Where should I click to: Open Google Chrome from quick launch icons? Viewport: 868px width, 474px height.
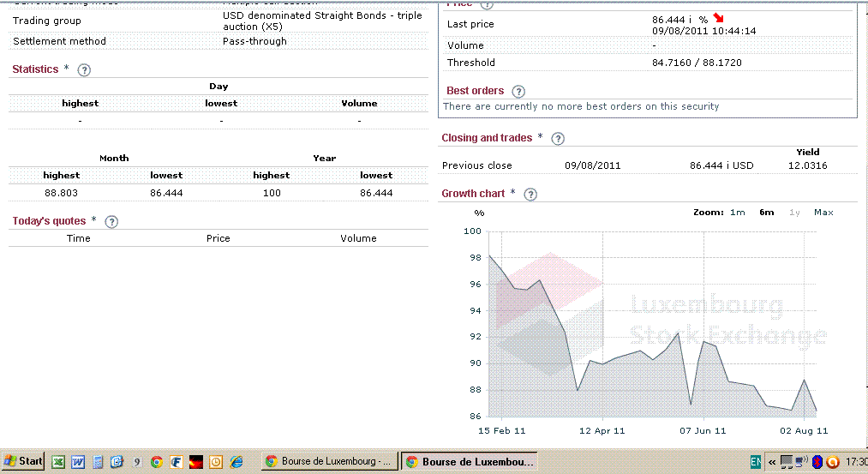pos(157,462)
